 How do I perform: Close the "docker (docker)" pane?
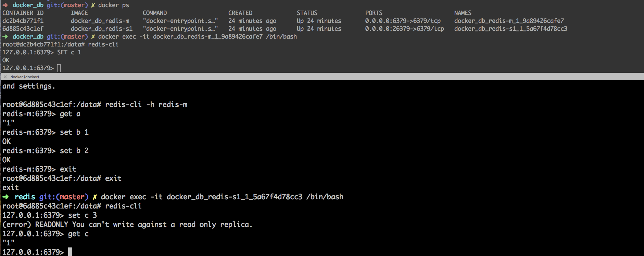pyautogui.click(x=5, y=77)
